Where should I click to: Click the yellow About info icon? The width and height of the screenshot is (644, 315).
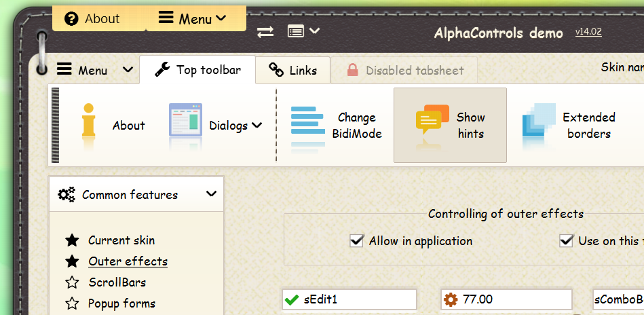pyautogui.click(x=88, y=121)
